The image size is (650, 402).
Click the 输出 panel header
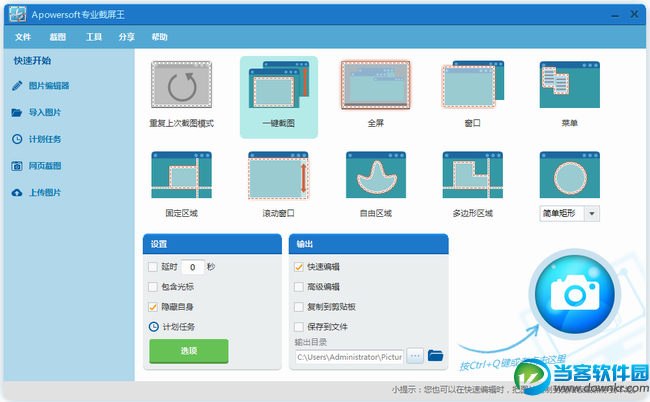[x=369, y=244]
